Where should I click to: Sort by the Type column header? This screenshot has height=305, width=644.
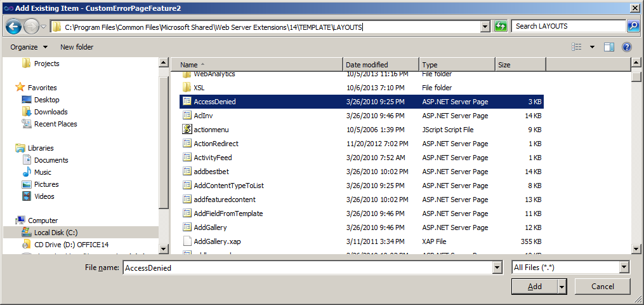pyautogui.click(x=457, y=65)
